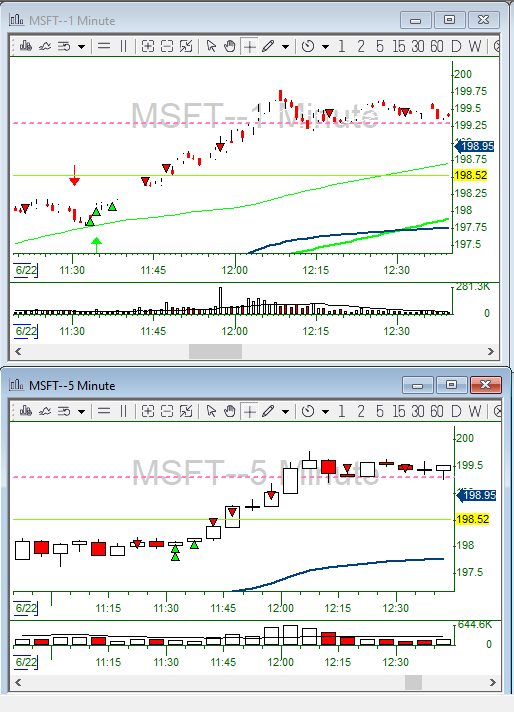
Task: Expand dropdown after indicators icon in 5 Minute toolbar
Action: tap(81, 411)
